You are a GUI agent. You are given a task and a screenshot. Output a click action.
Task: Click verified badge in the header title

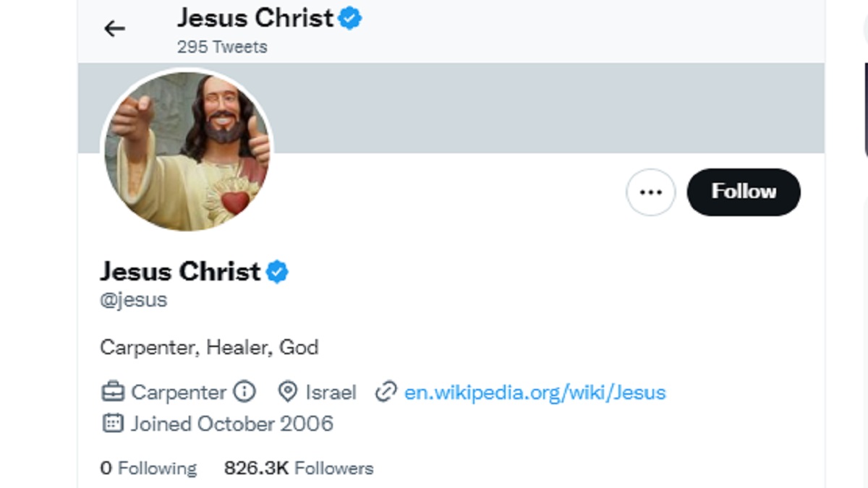tap(350, 19)
